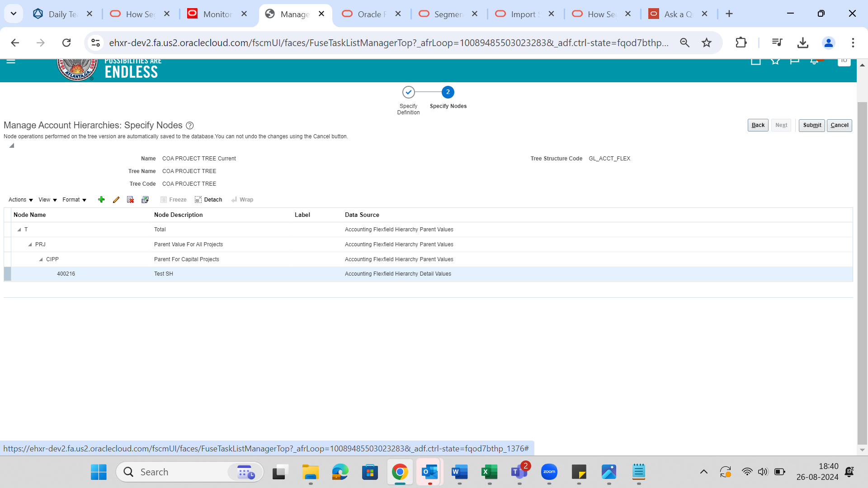Screen dimensions: 868x488
Task: Open Chrome profile avatar
Action: point(829,43)
